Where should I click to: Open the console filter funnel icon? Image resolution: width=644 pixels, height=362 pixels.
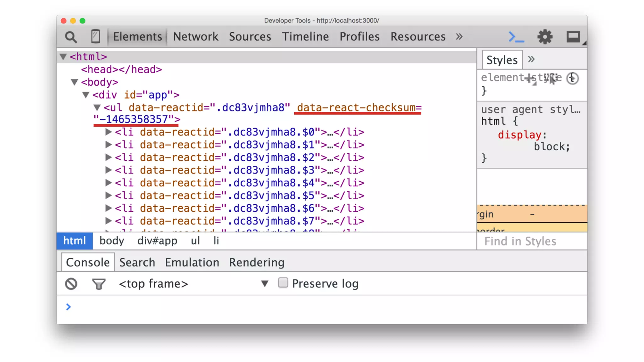tap(98, 284)
